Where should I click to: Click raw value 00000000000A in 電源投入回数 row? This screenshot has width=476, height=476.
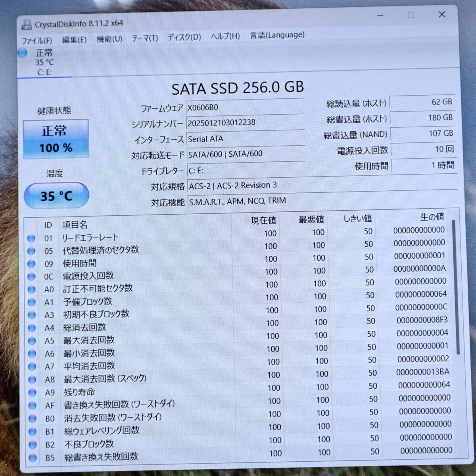[x=420, y=269]
